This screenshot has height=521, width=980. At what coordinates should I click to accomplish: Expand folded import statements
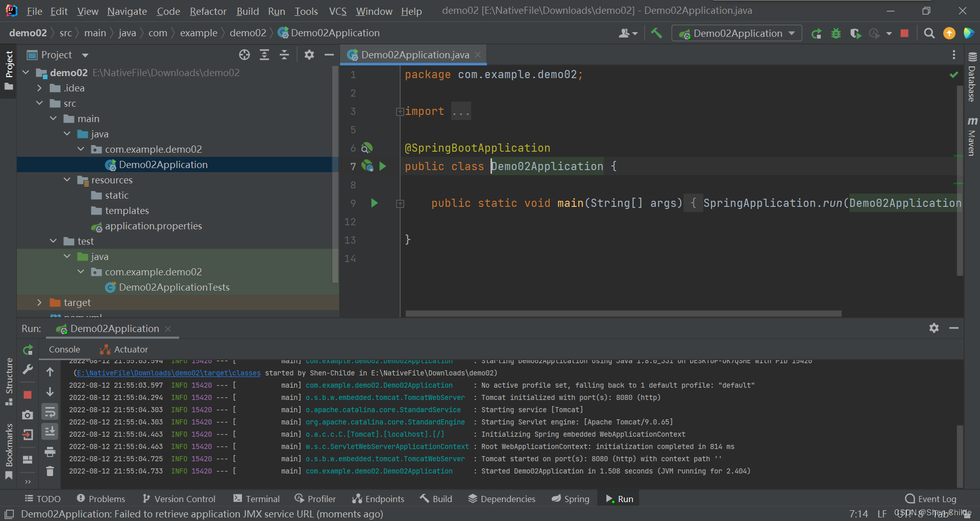tap(400, 111)
